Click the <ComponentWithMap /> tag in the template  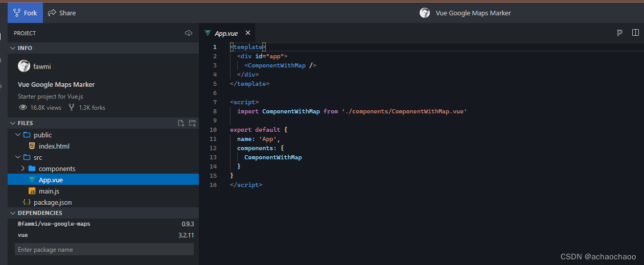click(280, 65)
